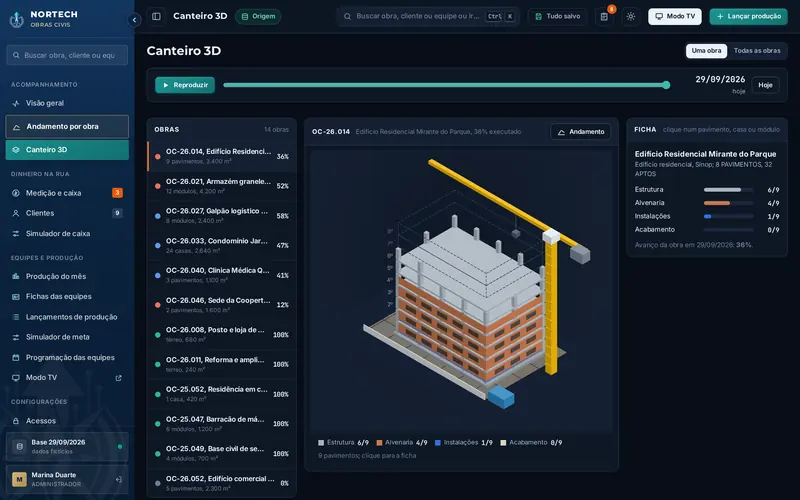Select OC-26.021 Armazém graneleiro row
Screen dimensions: 800x500
pos(221,186)
